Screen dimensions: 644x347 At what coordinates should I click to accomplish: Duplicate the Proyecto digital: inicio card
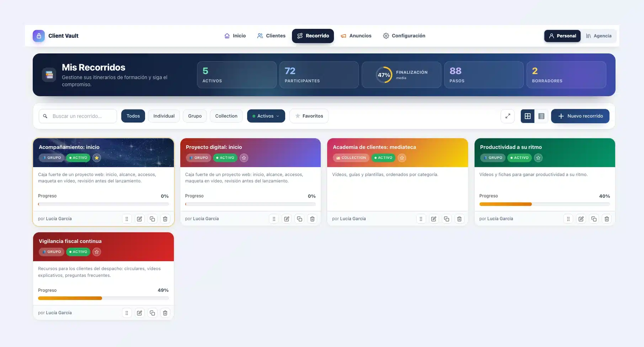[x=299, y=219]
